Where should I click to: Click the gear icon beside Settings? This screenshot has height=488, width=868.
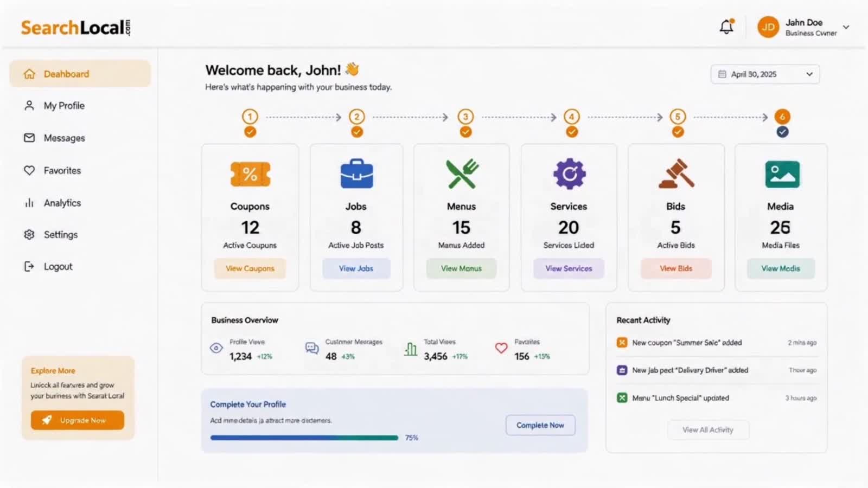29,234
